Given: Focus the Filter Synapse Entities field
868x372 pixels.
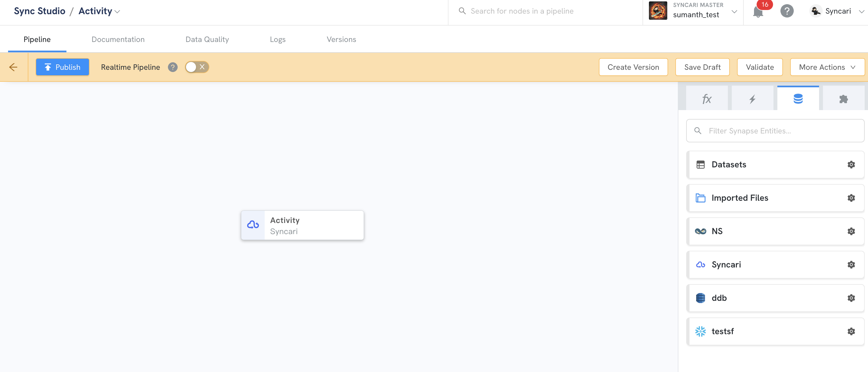Looking at the screenshot, I should 775,131.
